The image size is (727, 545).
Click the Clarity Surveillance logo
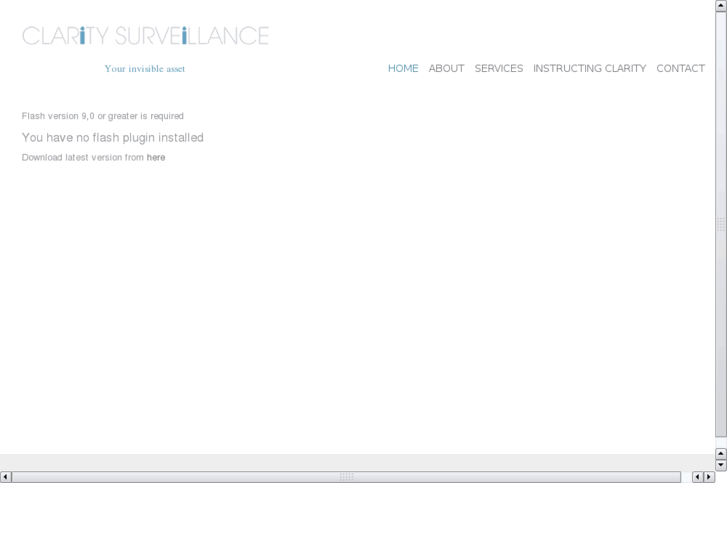146,36
